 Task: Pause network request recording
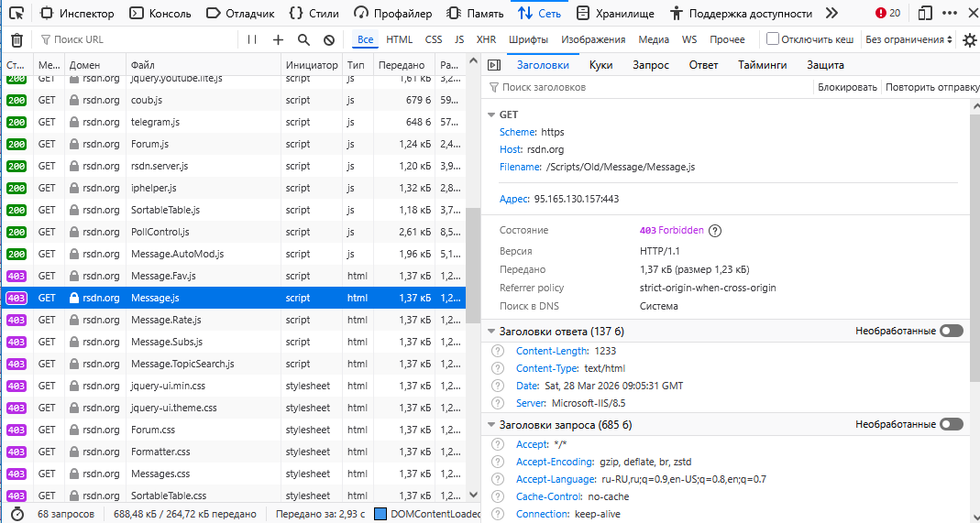point(252,40)
